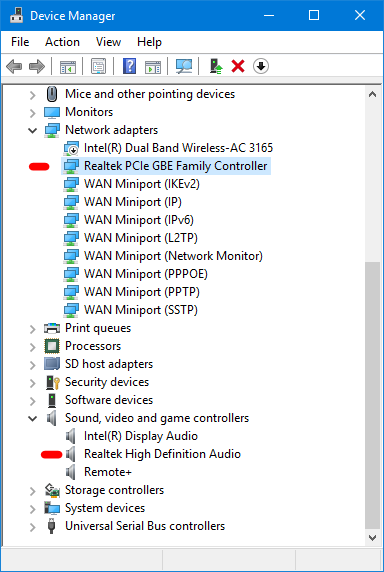Click the Realtek High Definition Audio speaker icon
Image resolution: width=384 pixels, height=572 pixels.
pos(71,454)
